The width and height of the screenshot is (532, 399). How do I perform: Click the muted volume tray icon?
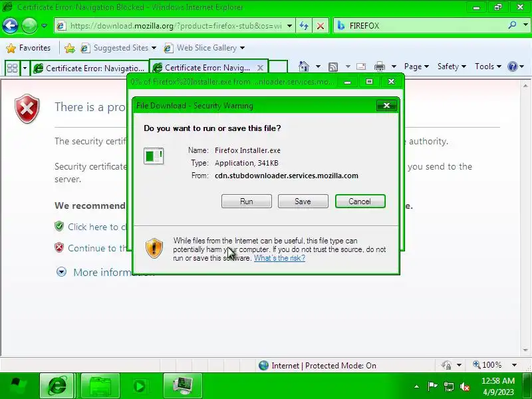(x=464, y=386)
